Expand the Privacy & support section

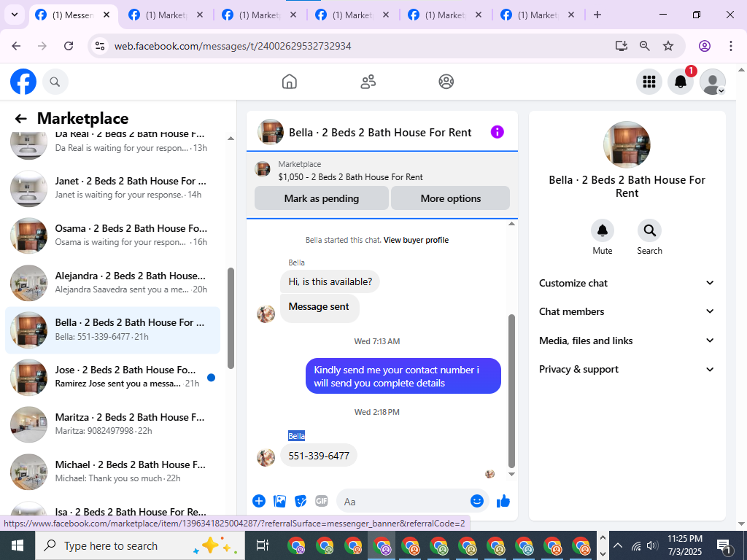(x=627, y=369)
